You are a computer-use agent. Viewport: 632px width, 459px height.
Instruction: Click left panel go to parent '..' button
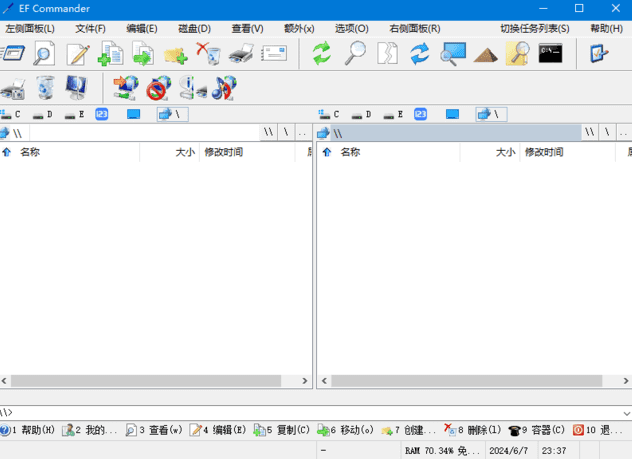(x=303, y=133)
